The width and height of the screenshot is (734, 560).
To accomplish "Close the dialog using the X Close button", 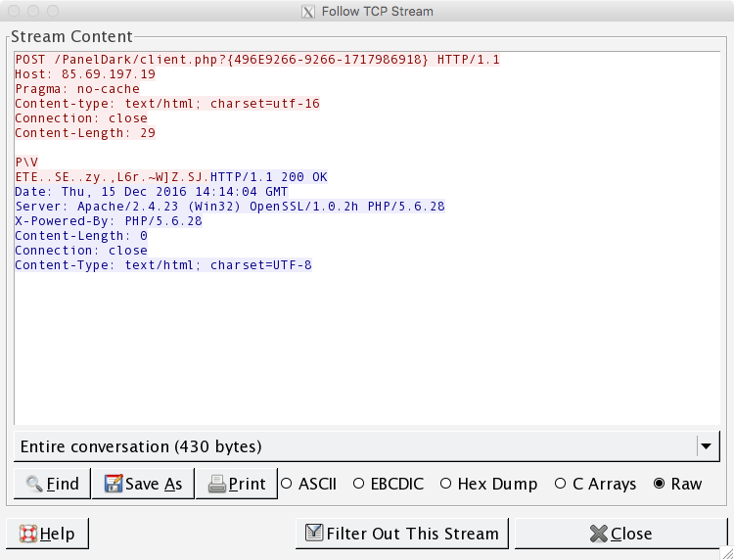I will pyautogui.click(x=621, y=534).
